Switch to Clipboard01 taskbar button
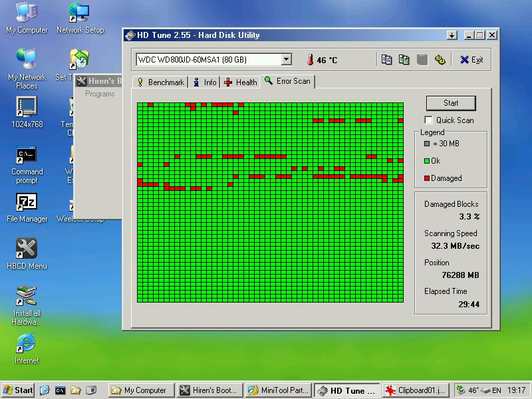Screen dimensions: 532x399 click(416, 390)
